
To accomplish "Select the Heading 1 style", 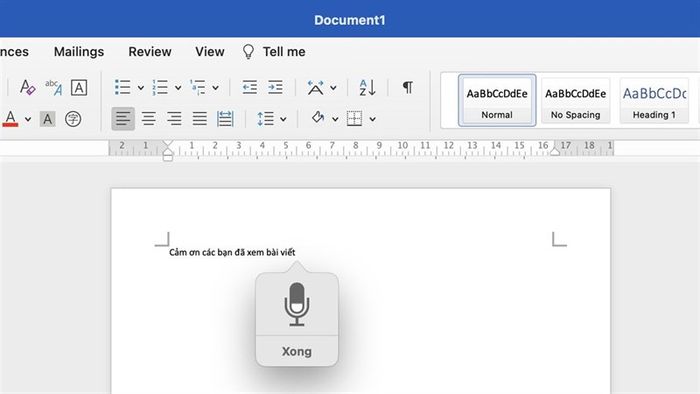I will click(654, 100).
